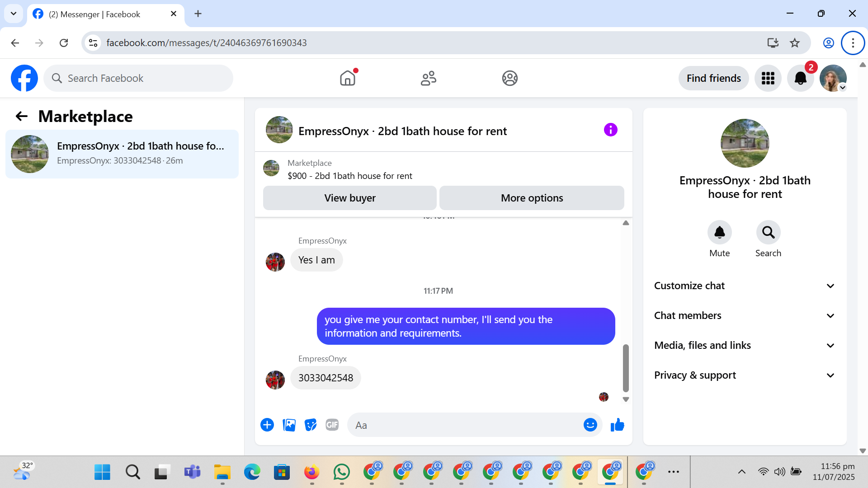Expand Customize chat section

(x=745, y=286)
